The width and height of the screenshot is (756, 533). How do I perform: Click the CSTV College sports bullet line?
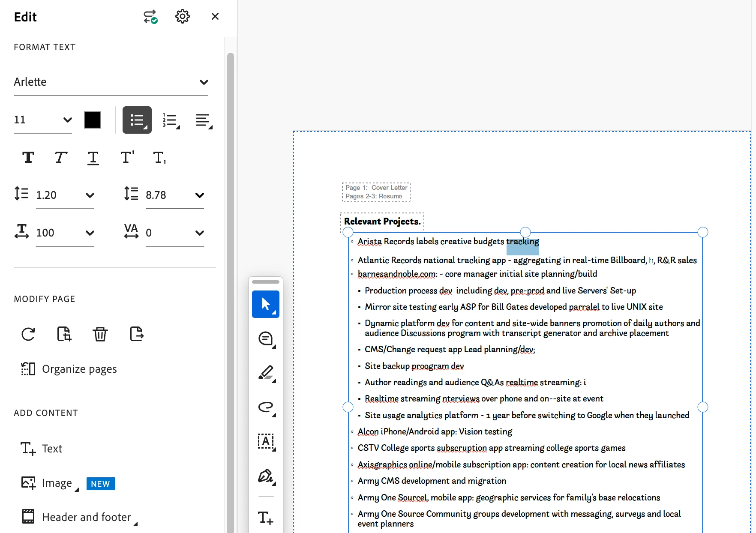(x=492, y=448)
